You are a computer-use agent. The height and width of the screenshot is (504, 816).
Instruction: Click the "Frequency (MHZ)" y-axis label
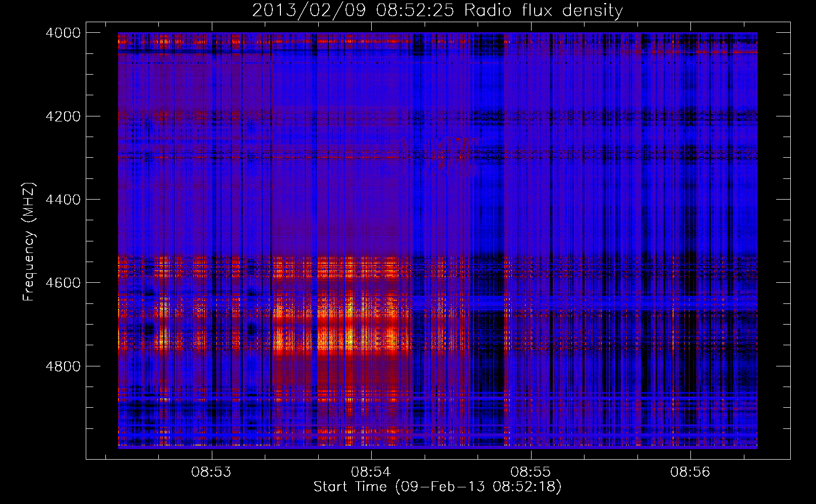(29, 242)
